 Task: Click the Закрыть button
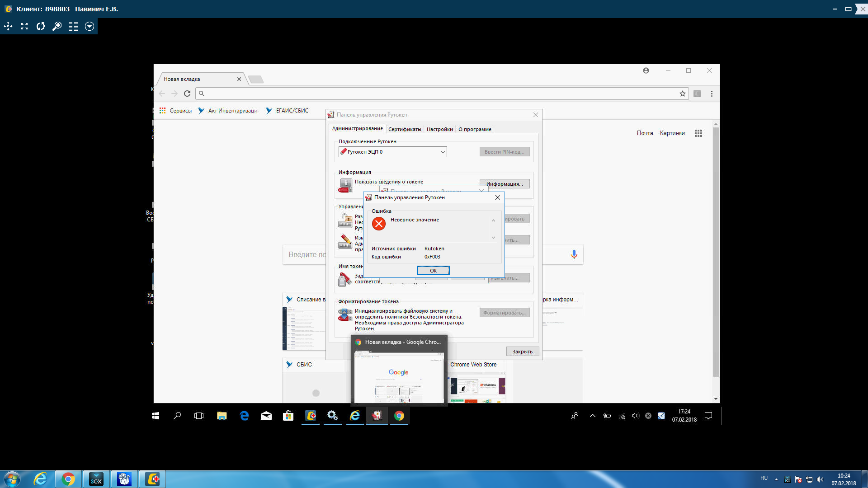click(x=522, y=352)
